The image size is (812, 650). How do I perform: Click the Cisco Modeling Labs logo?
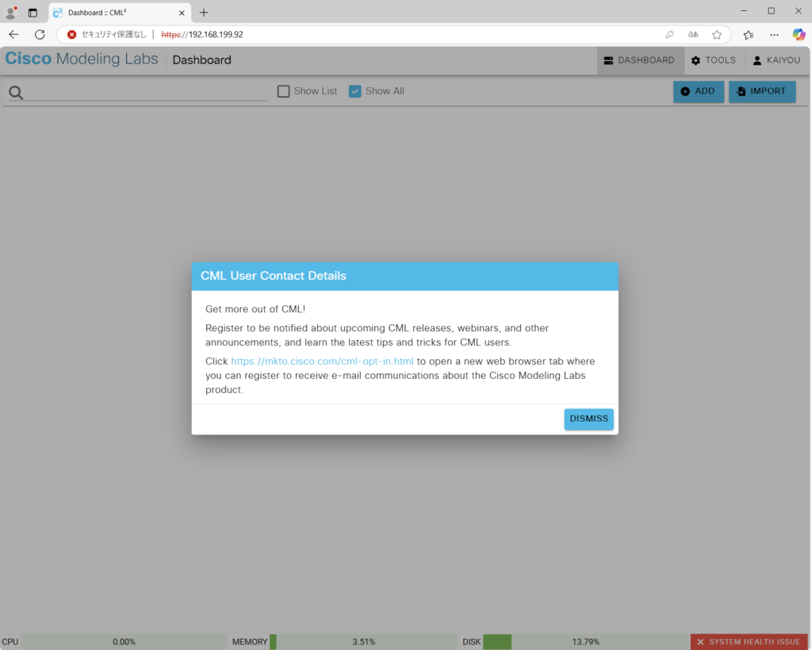click(82, 59)
